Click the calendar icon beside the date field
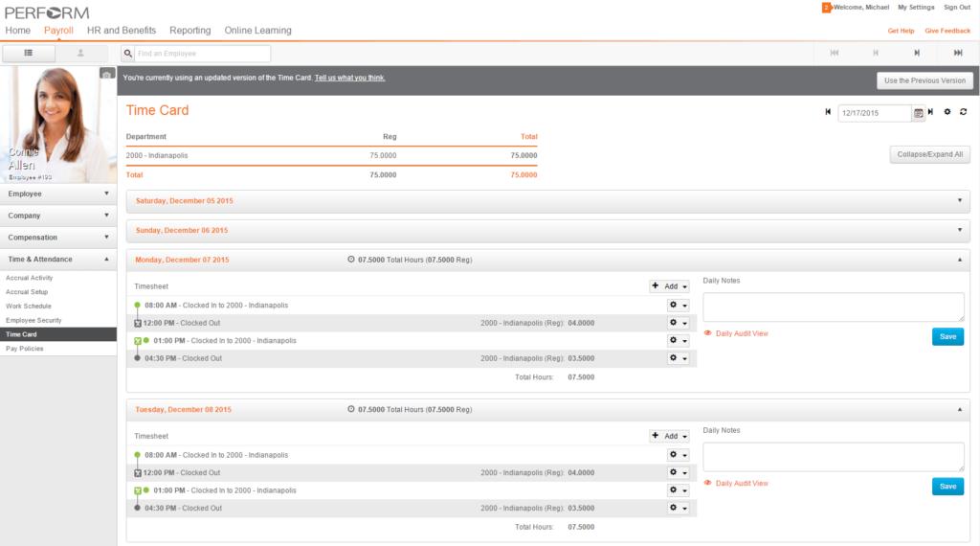The image size is (980, 546). pos(919,113)
